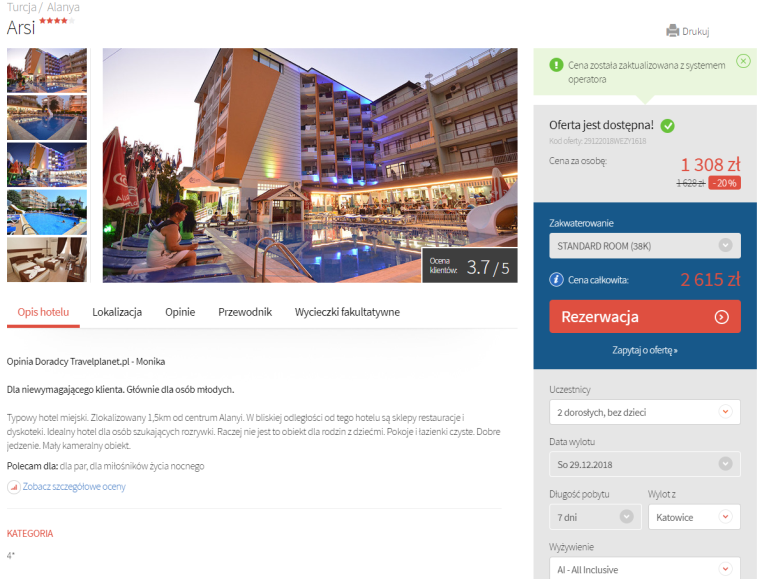Click the green availability checkmark icon
Image resolution: width=760 pixels, height=579 pixels.
[667, 125]
